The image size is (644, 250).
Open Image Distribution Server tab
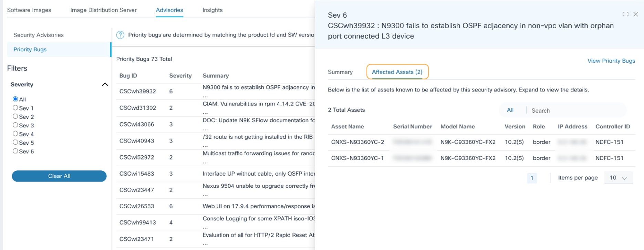coord(103,10)
